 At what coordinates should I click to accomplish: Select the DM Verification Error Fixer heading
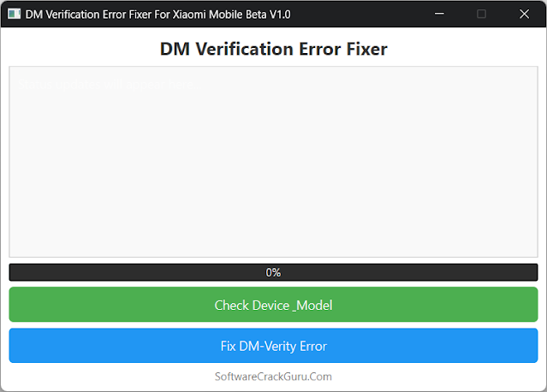[274, 49]
